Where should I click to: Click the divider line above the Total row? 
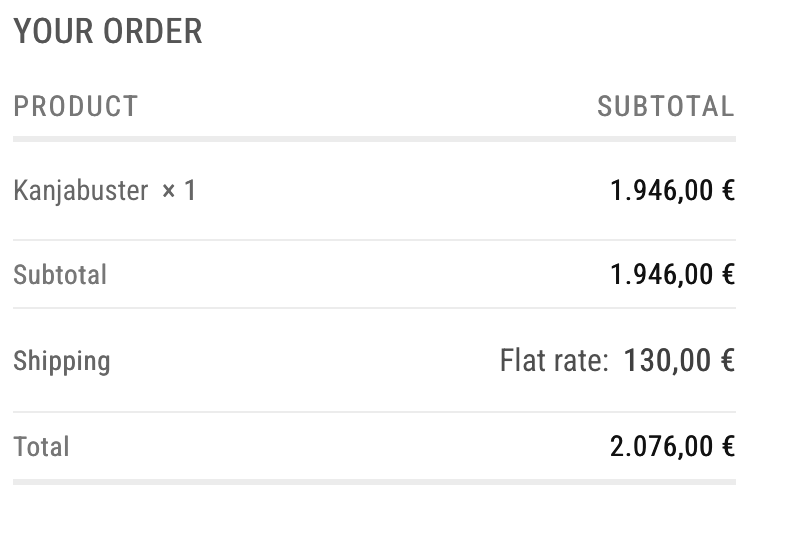pos(374,412)
